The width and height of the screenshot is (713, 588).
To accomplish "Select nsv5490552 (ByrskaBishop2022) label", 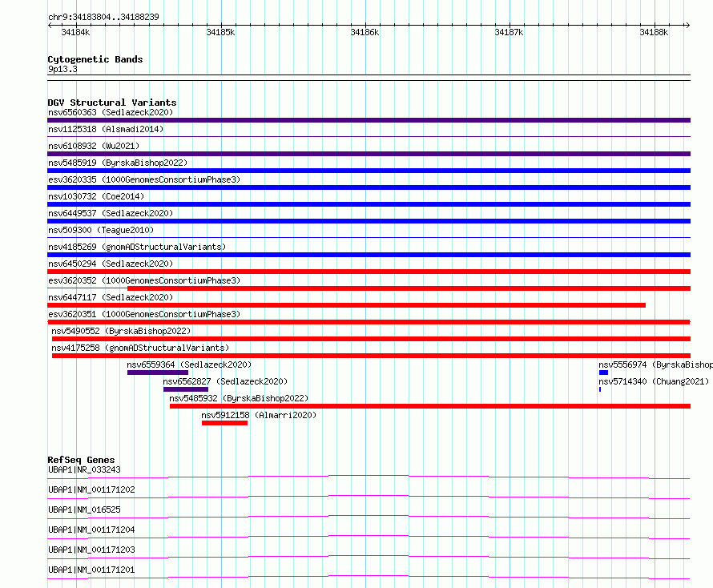I will pos(121,331).
